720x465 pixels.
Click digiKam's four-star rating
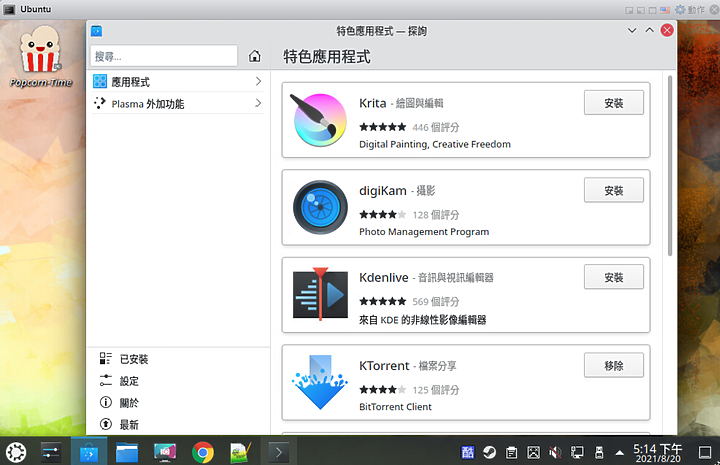382,214
